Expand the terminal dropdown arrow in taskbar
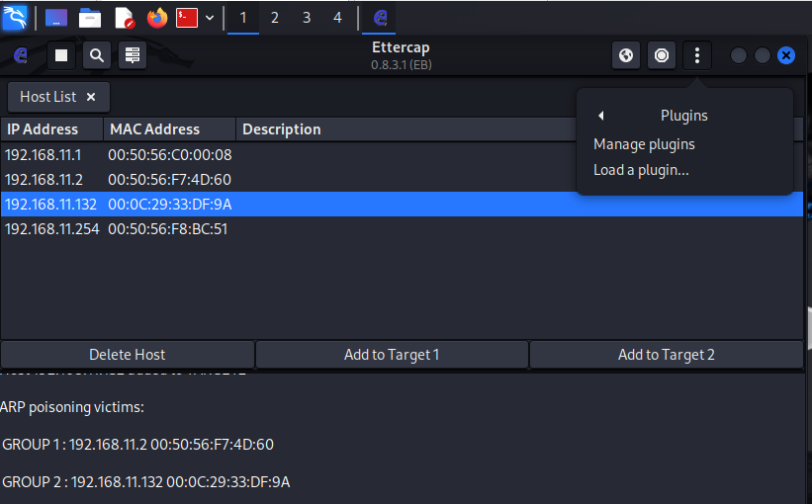This screenshot has height=504, width=812. [x=210, y=18]
